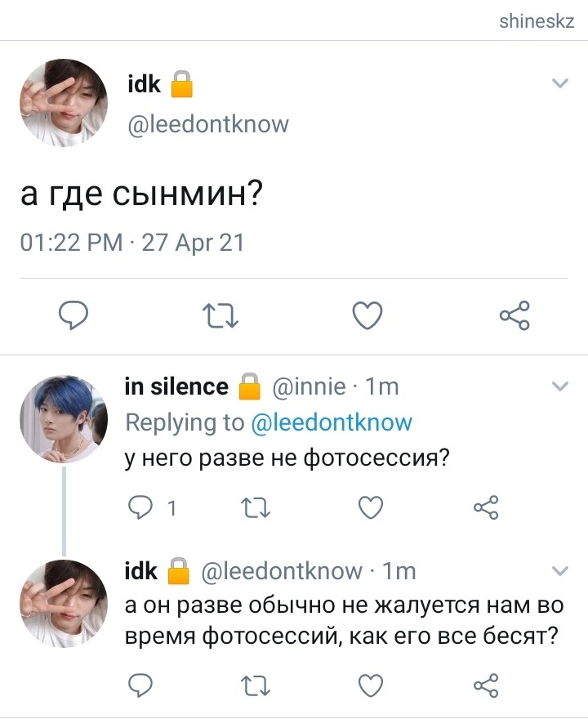Open chevron menu on in silence's reply
The height and width of the screenshot is (728, 588).
click(x=560, y=386)
